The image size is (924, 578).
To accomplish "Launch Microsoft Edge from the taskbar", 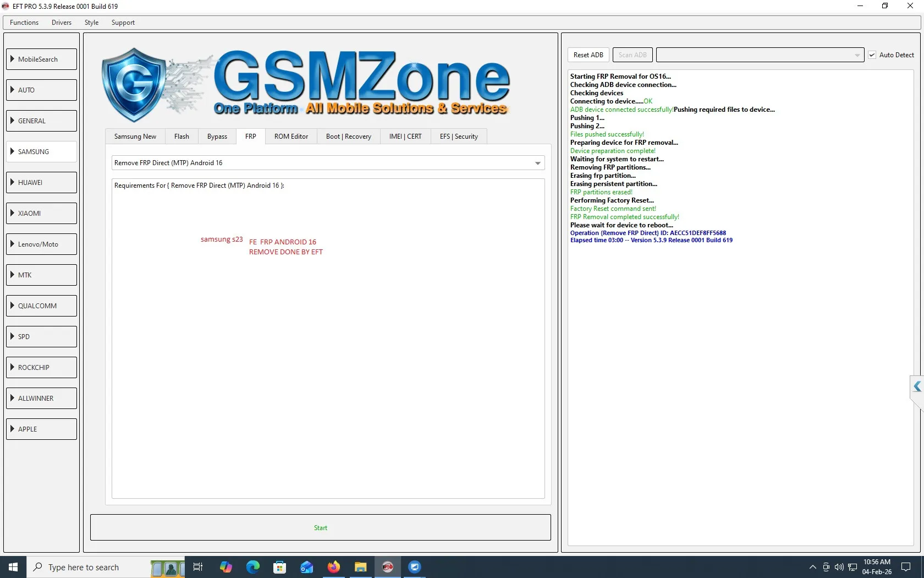I will pos(253,567).
